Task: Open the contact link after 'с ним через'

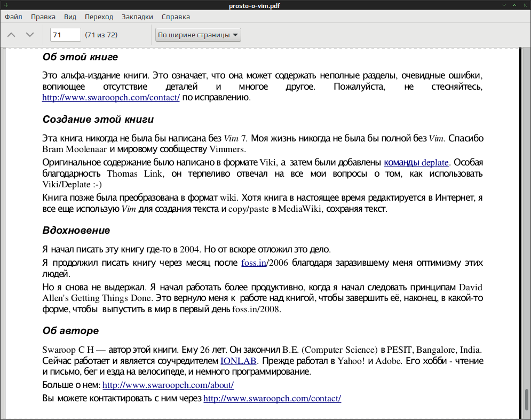Action: pos(272,399)
